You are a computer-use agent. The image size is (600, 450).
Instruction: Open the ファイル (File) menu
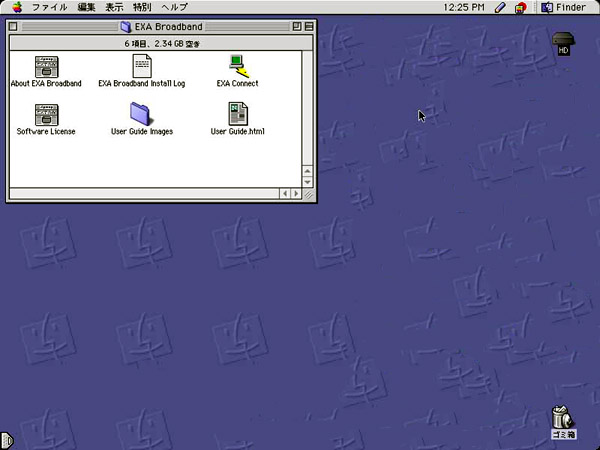[x=49, y=7]
